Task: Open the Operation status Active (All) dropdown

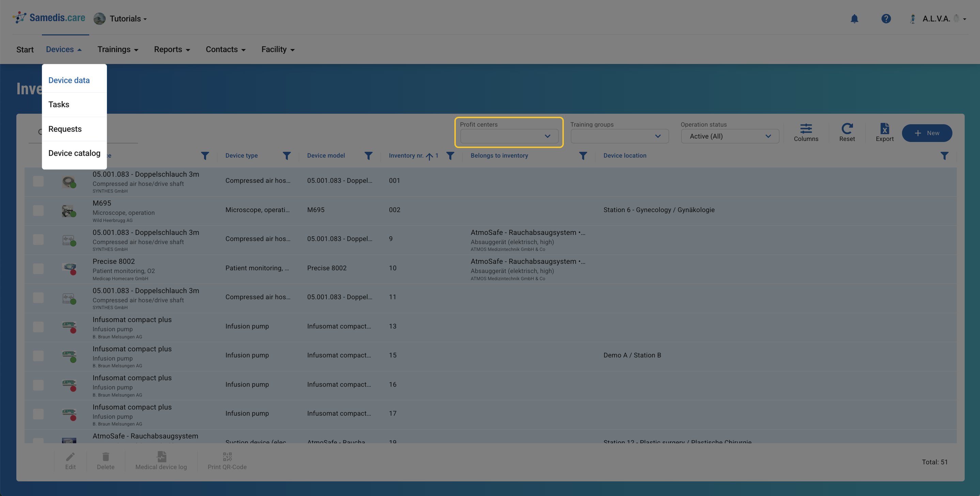Action: 730,136
